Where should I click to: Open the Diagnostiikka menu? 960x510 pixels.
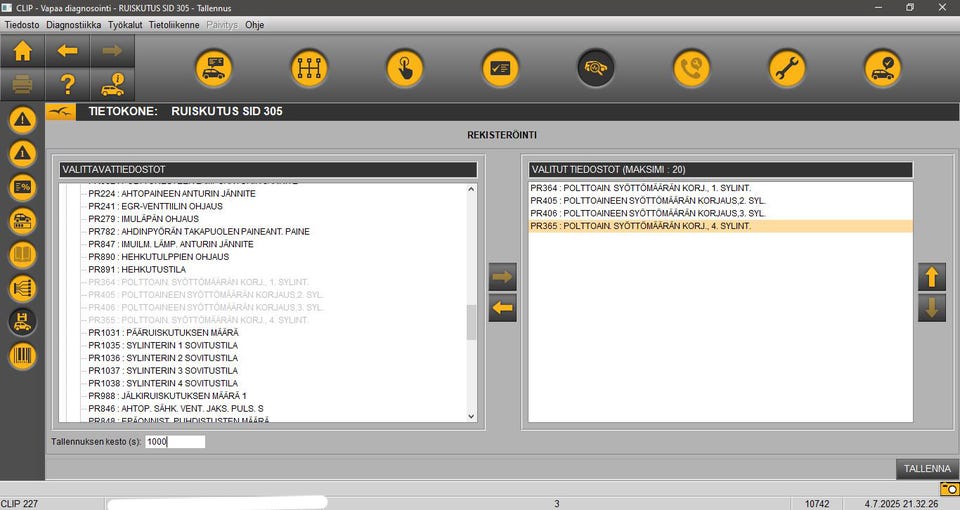[x=73, y=25]
